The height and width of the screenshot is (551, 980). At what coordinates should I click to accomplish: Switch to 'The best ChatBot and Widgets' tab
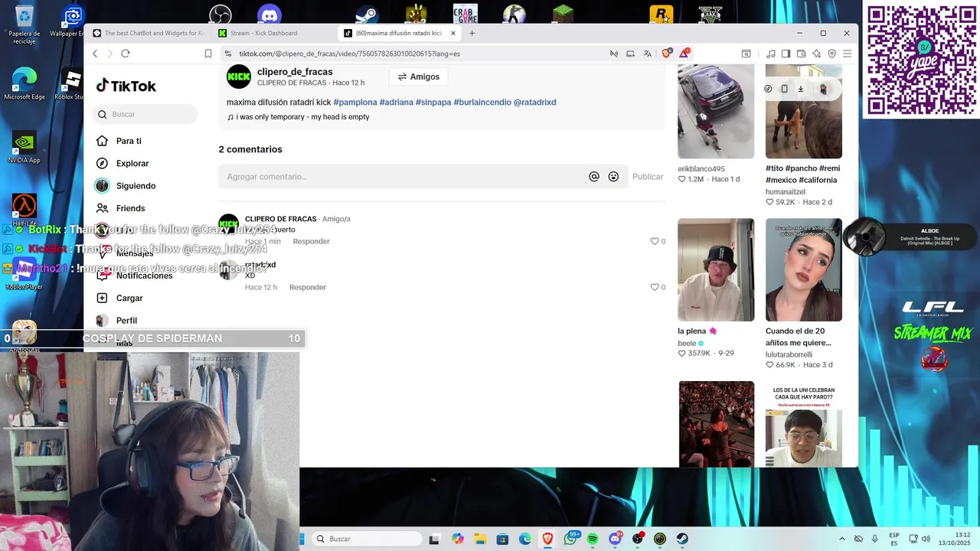[x=149, y=33]
